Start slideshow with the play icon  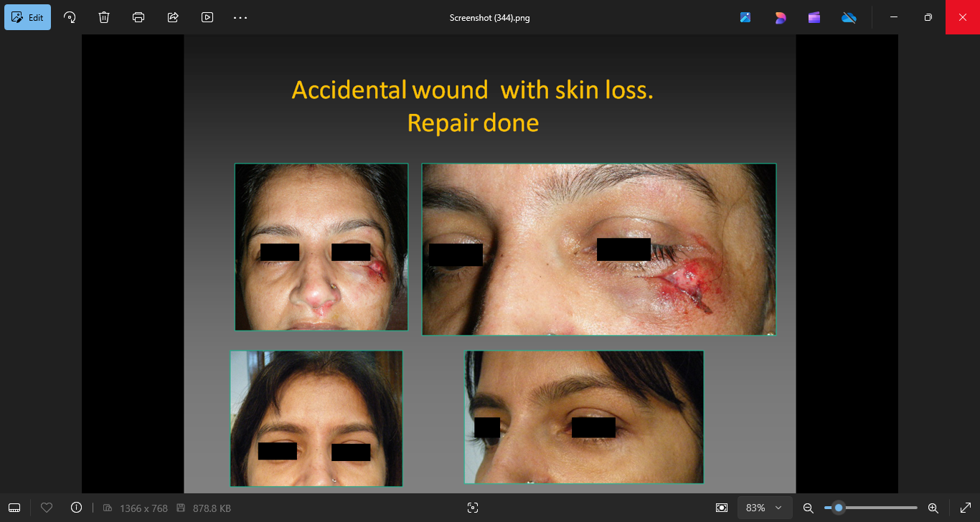207,17
